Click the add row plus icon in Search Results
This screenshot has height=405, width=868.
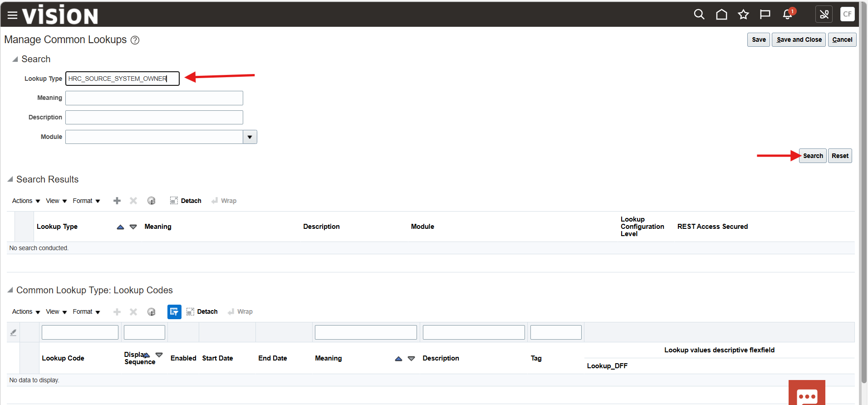[117, 201]
